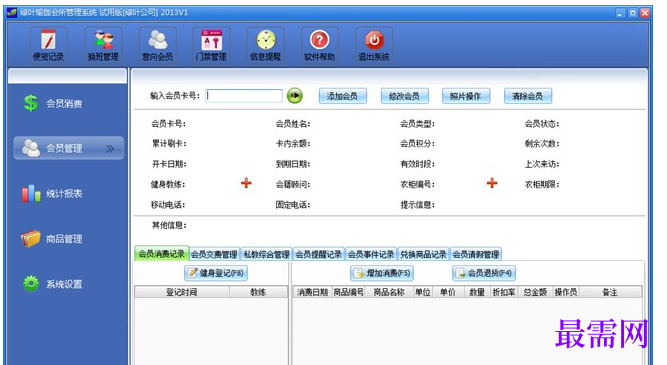Switch to 会员交费管理 tab
The width and height of the screenshot is (667, 365).
coord(214,254)
